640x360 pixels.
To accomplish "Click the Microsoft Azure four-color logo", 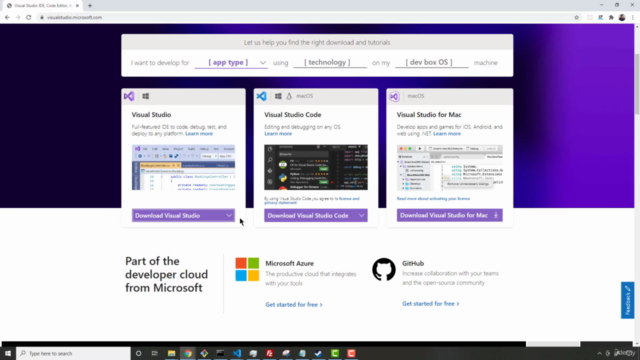I will coord(247,269).
